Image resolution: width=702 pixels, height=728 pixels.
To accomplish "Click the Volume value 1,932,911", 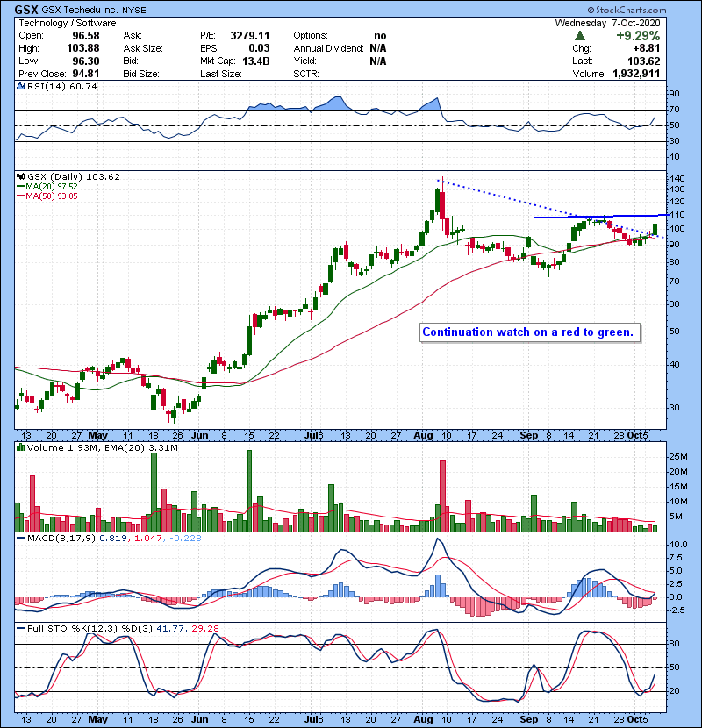I will (x=636, y=74).
